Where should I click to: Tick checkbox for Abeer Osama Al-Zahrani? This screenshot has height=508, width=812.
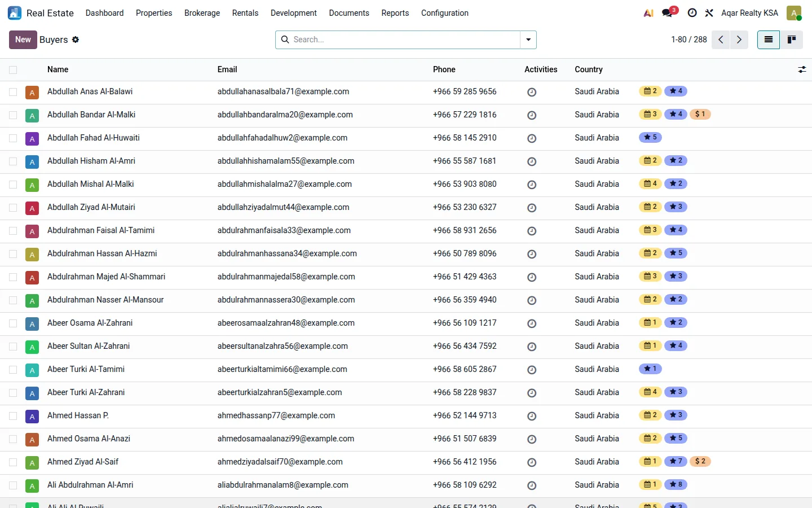(13, 323)
